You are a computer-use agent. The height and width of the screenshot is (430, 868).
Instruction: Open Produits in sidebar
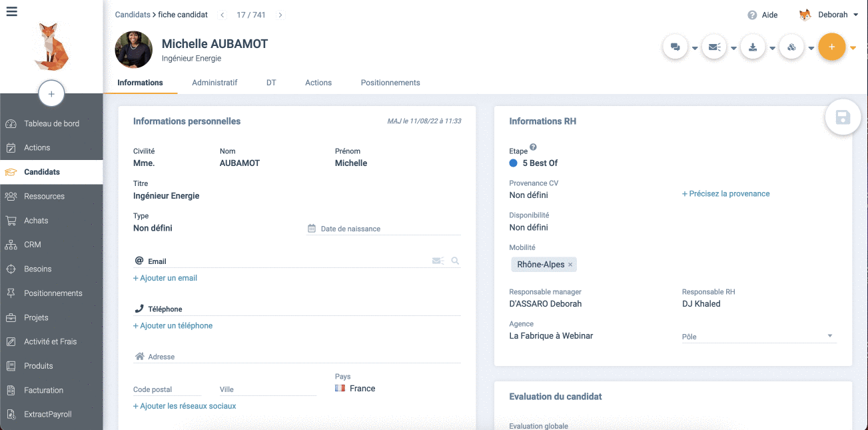(51, 365)
